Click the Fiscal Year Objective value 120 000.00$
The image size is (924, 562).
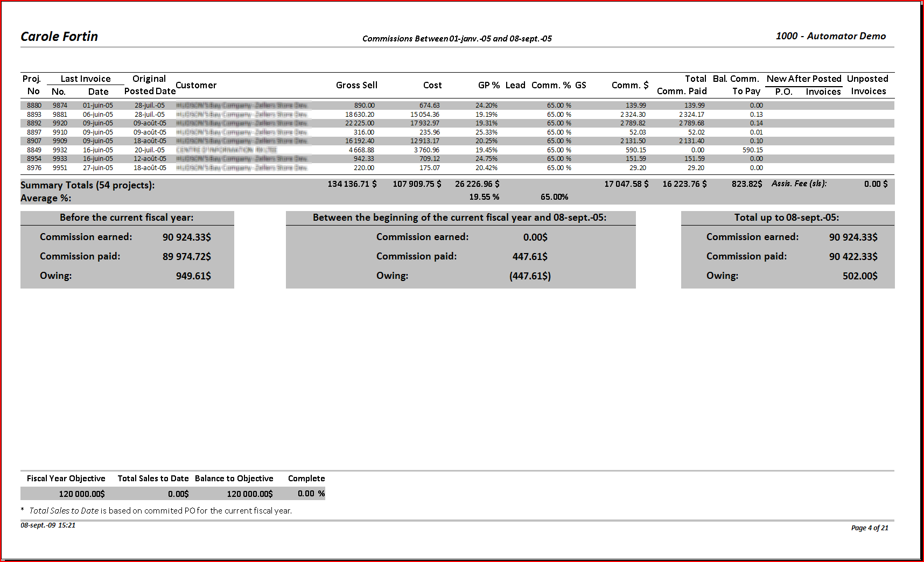[82, 494]
